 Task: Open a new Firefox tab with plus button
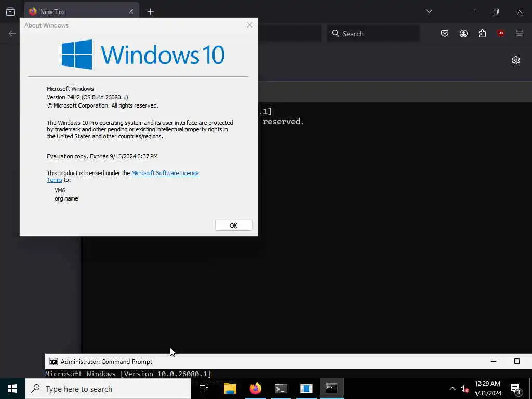point(151,12)
